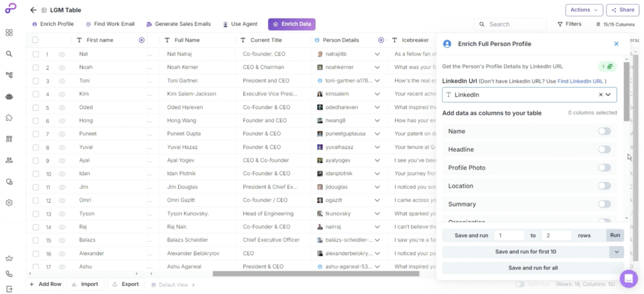Open the phone icon in left sidebar
The image size is (644, 294).
pyautogui.click(x=9, y=274)
